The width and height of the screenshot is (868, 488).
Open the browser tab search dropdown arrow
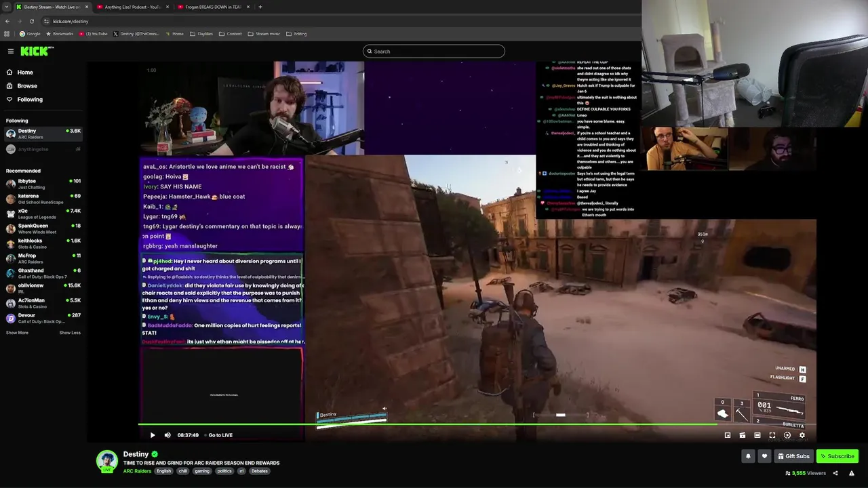(6, 7)
